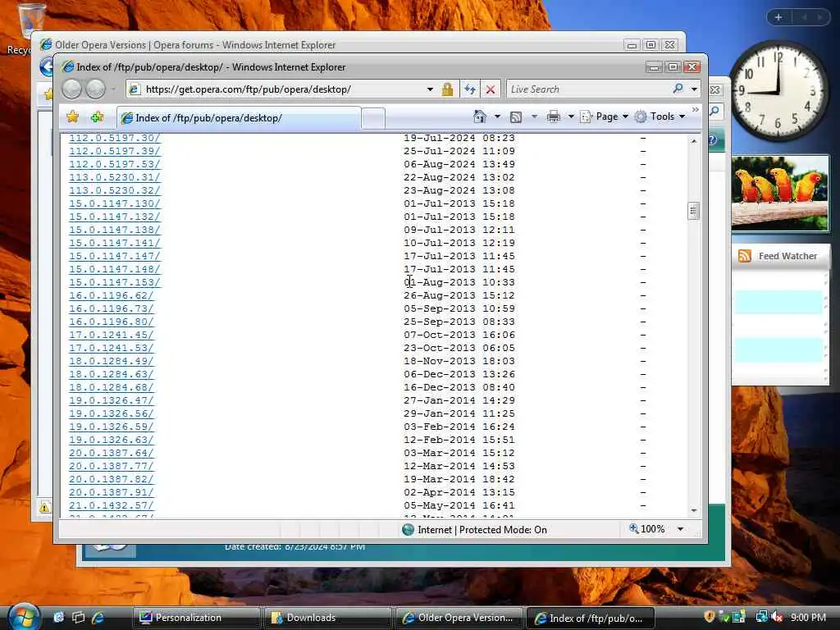
Task: Open a new blank tab
Action: [373, 118]
